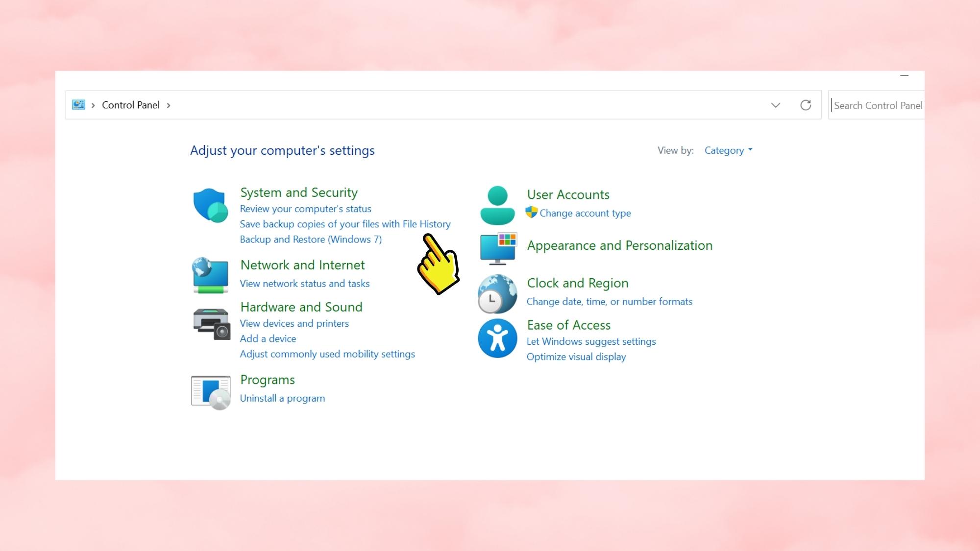Open the Hardware and Sound printer icon
Image resolution: width=980 pixels, height=551 pixels.
click(212, 324)
